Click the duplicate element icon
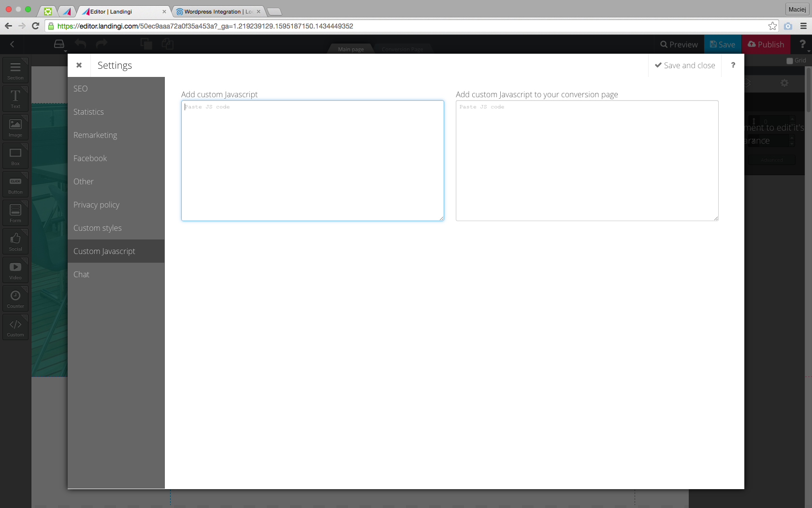Viewport: 812px width, 508px height. tap(146, 44)
